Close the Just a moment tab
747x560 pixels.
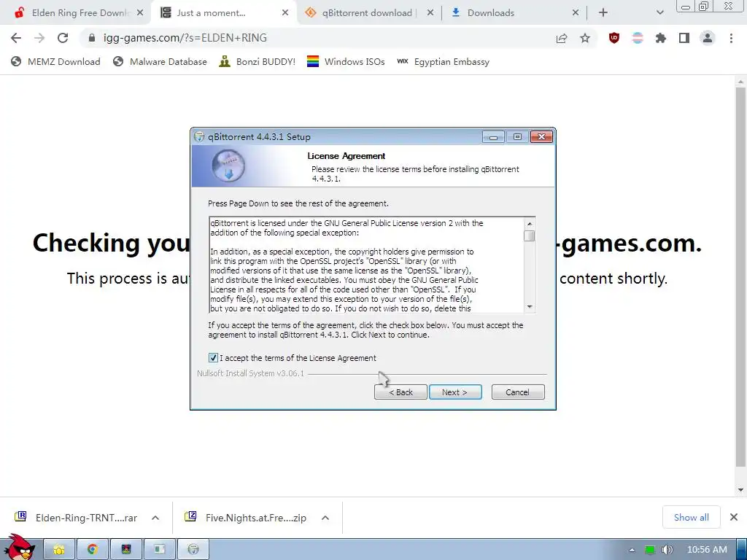point(285,13)
